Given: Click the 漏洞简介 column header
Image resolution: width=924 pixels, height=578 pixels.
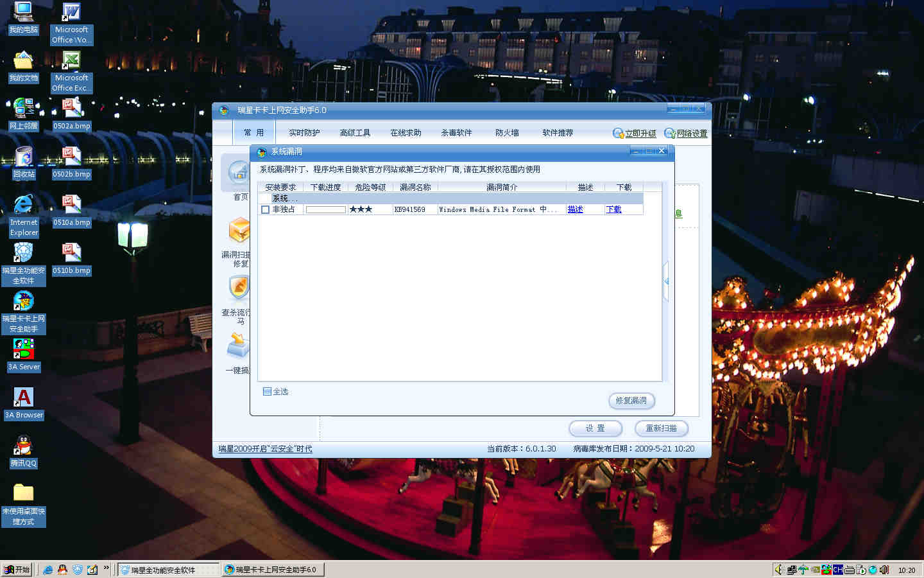Looking at the screenshot, I should pos(502,188).
